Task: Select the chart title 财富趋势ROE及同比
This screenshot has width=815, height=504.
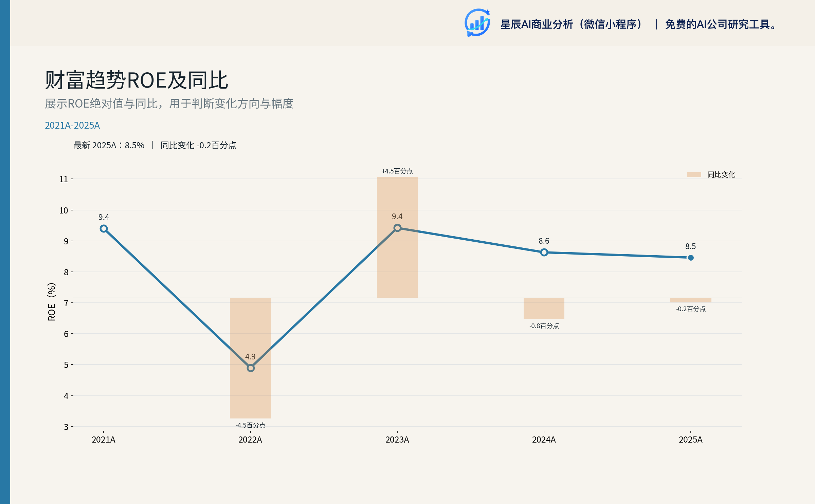Action: [137, 80]
